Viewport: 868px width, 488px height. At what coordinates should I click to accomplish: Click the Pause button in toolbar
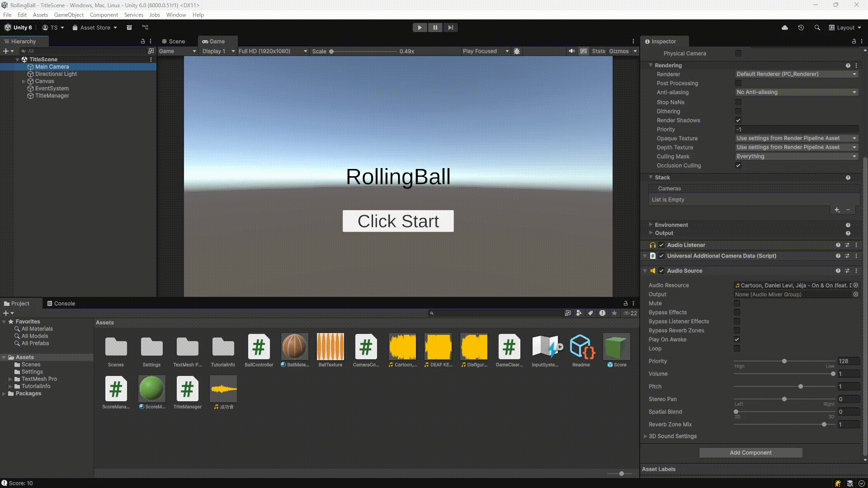[x=435, y=28]
